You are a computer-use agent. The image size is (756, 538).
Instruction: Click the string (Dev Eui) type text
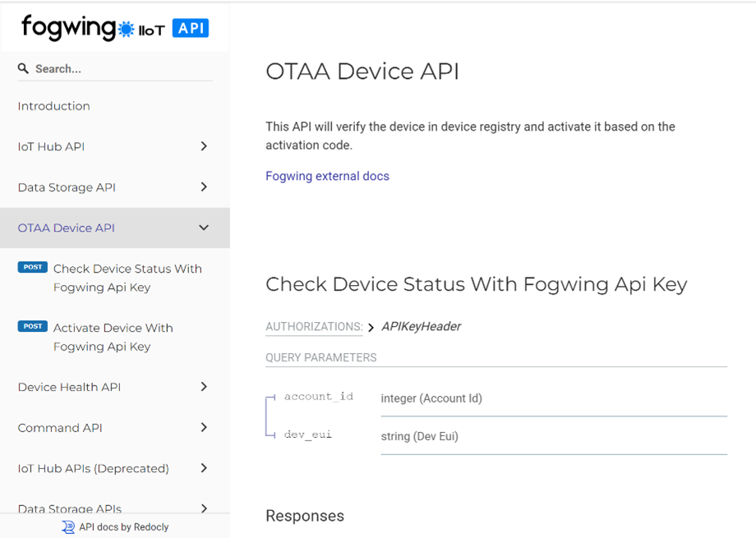click(419, 436)
